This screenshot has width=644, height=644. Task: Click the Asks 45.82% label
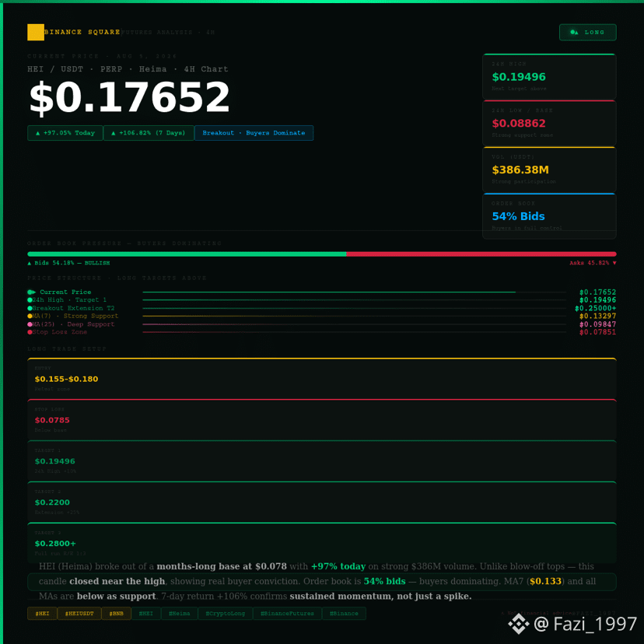pyautogui.click(x=593, y=263)
